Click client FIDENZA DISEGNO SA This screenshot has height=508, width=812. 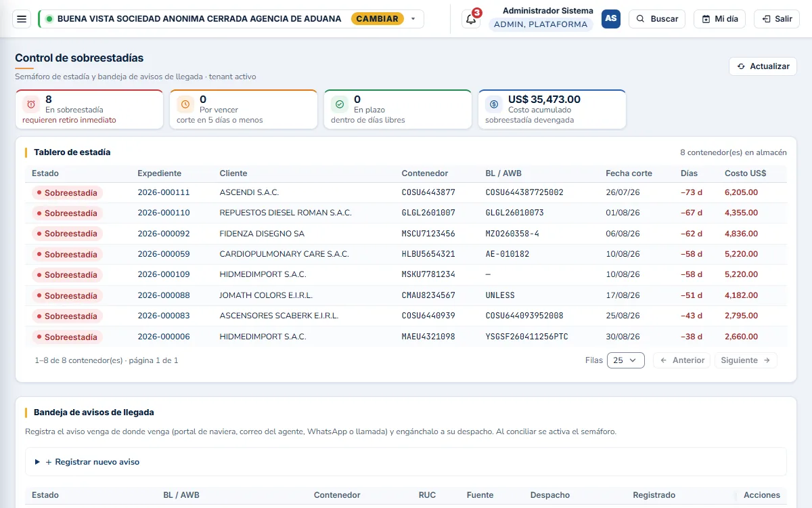(x=262, y=234)
